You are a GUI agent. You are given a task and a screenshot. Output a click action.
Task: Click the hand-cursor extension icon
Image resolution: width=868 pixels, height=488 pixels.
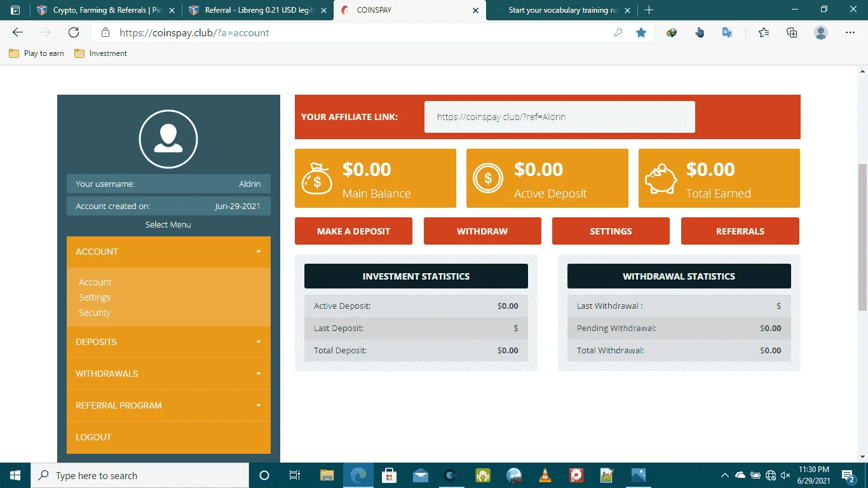pyautogui.click(x=700, y=32)
